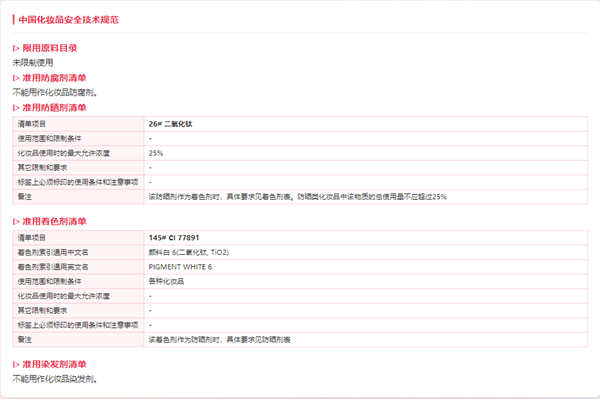The width and height of the screenshot is (600, 399).
Task: Select the remark 该着色剂作为防晒剂时，具体要求见防晒剂表
Action: [x=220, y=339]
